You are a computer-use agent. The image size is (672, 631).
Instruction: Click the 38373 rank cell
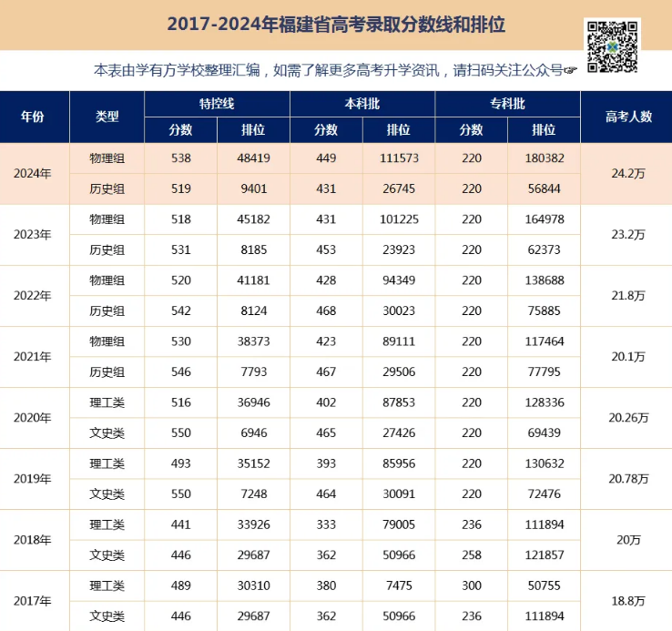(254, 341)
